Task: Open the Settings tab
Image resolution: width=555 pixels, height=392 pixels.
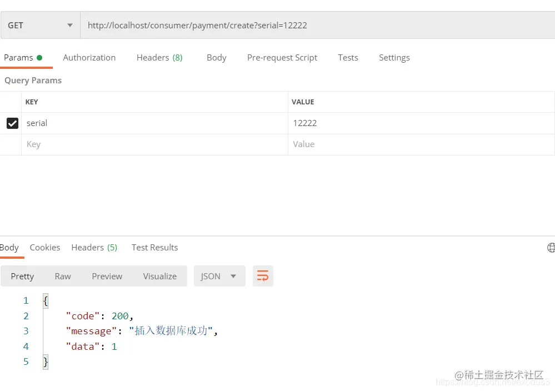Action: (x=394, y=58)
